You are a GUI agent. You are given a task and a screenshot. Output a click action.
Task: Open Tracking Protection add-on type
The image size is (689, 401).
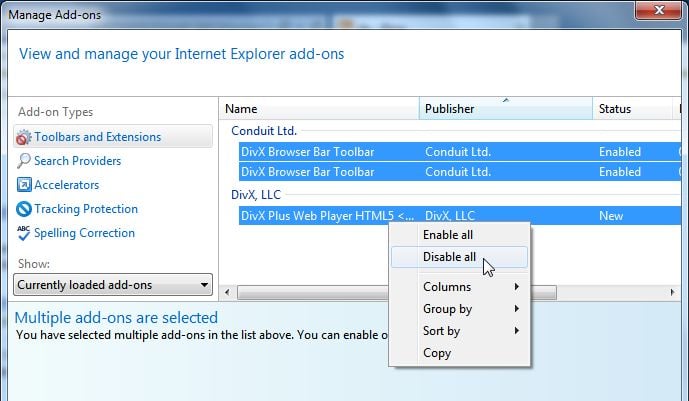click(86, 209)
